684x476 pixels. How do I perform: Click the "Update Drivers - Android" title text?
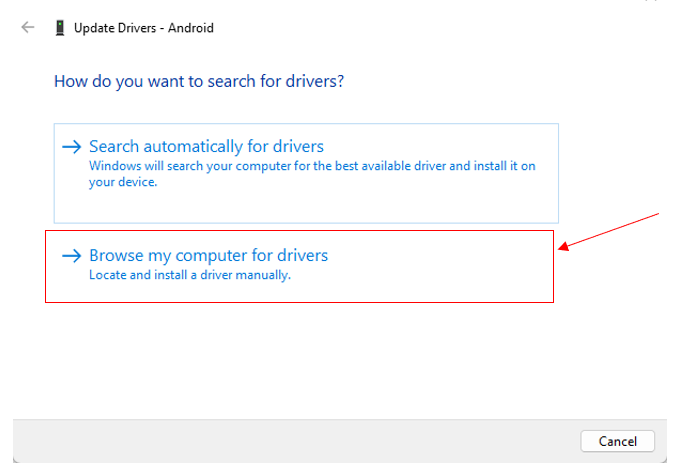tap(143, 28)
